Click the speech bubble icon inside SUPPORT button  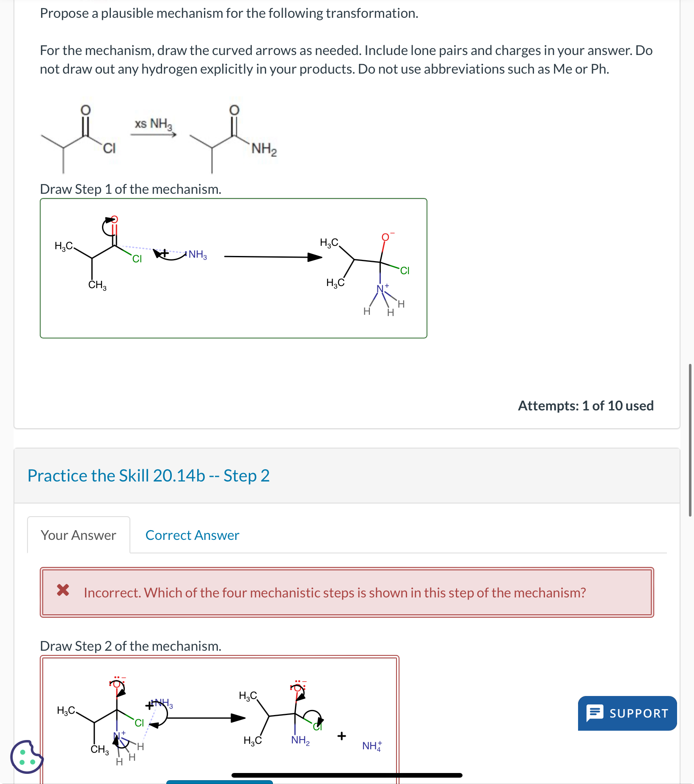pos(595,713)
